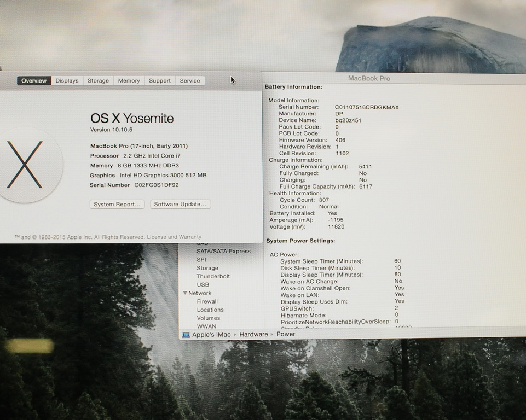Click Cell Revision value 1102
Viewport: 526px width, 420px height.
[x=342, y=153]
